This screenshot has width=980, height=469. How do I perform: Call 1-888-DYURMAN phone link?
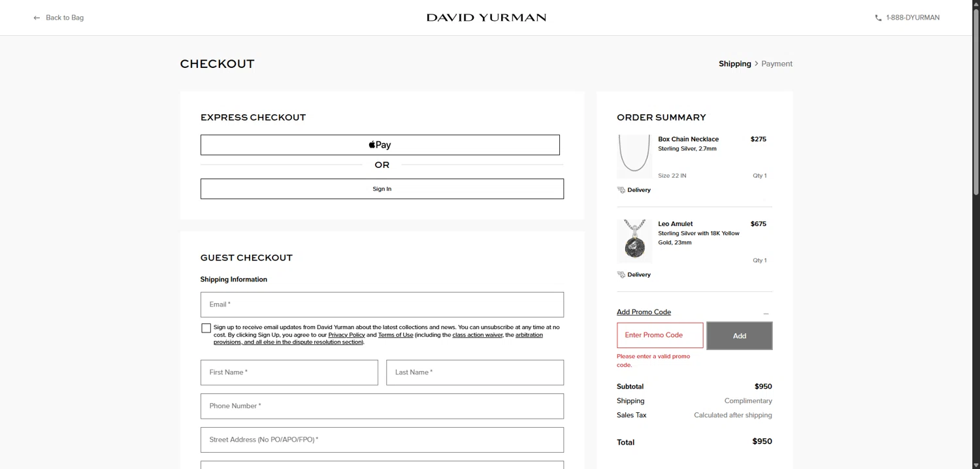click(x=912, y=18)
